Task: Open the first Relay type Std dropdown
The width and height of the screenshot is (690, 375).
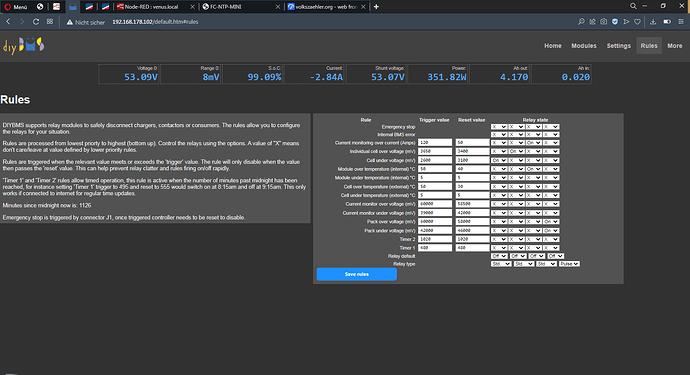Action: 501,264
